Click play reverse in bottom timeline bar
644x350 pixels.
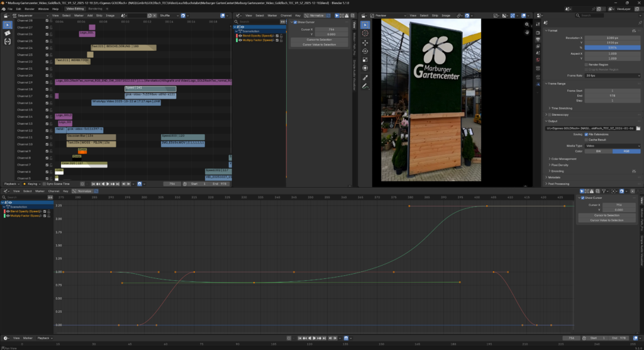pos(309,338)
